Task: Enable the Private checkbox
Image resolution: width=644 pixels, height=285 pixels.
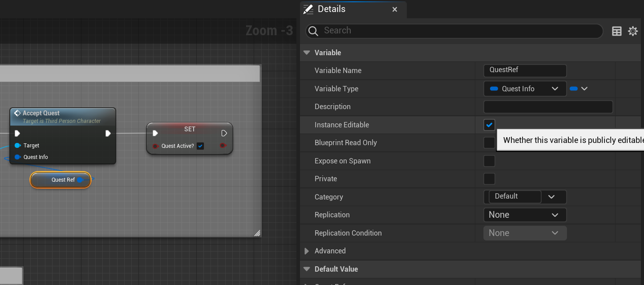Action: [489, 179]
